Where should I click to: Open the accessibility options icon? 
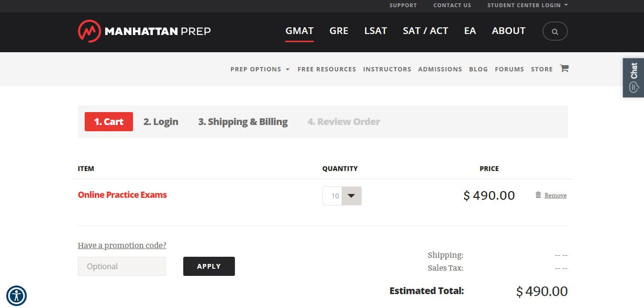[x=16, y=296]
